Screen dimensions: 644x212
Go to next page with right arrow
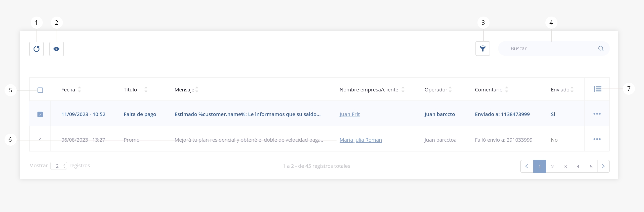[x=603, y=166]
